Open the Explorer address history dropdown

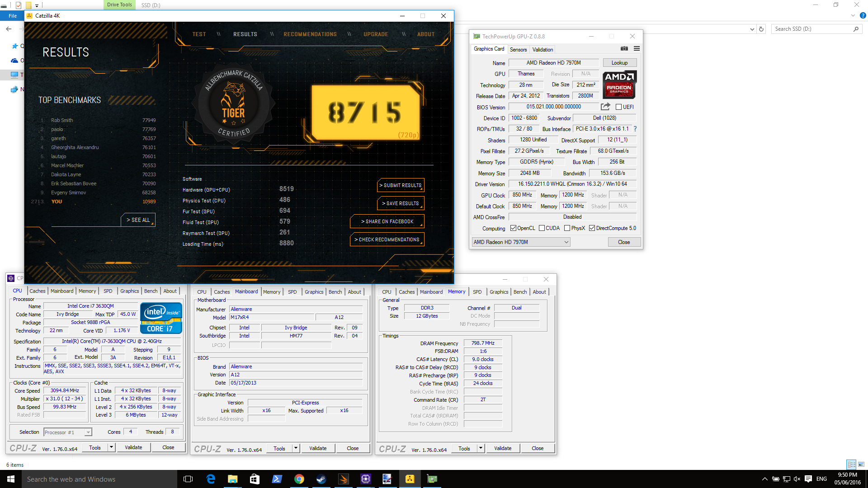click(752, 29)
